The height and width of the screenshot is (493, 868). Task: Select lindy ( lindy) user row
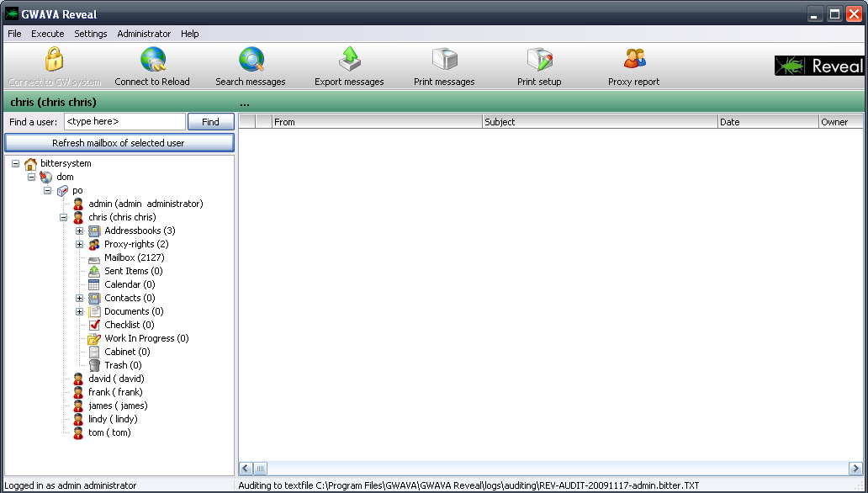(x=113, y=419)
